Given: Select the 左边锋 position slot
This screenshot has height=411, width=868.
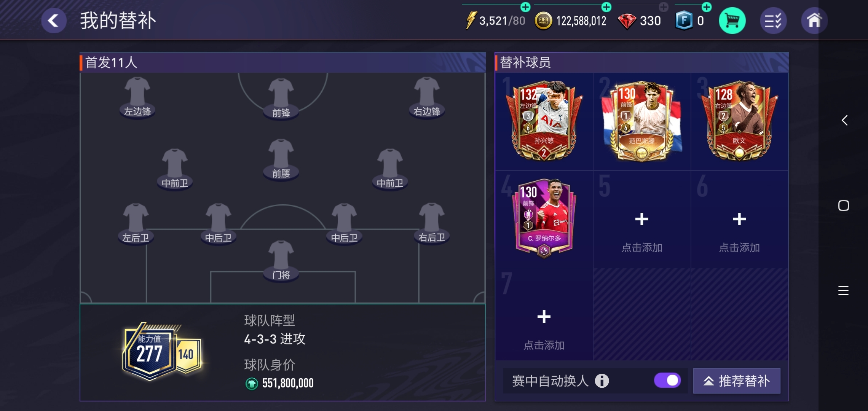Looking at the screenshot, I should click(137, 98).
